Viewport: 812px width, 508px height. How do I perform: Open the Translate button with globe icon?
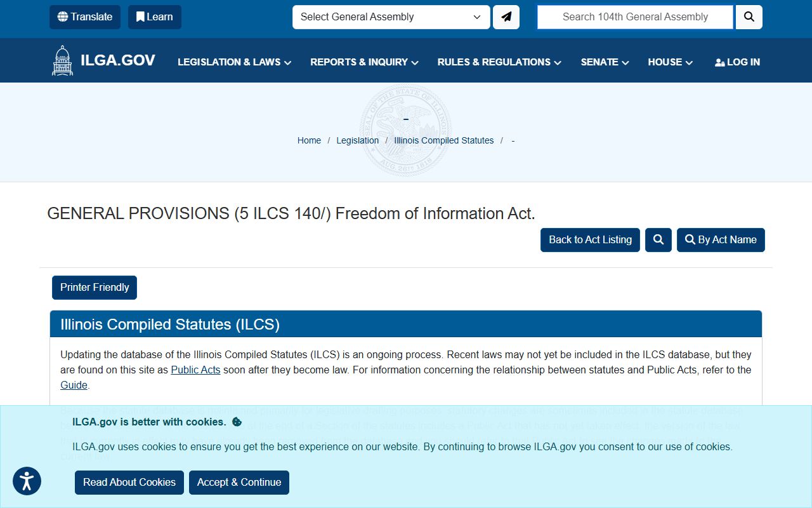pyautogui.click(x=85, y=17)
